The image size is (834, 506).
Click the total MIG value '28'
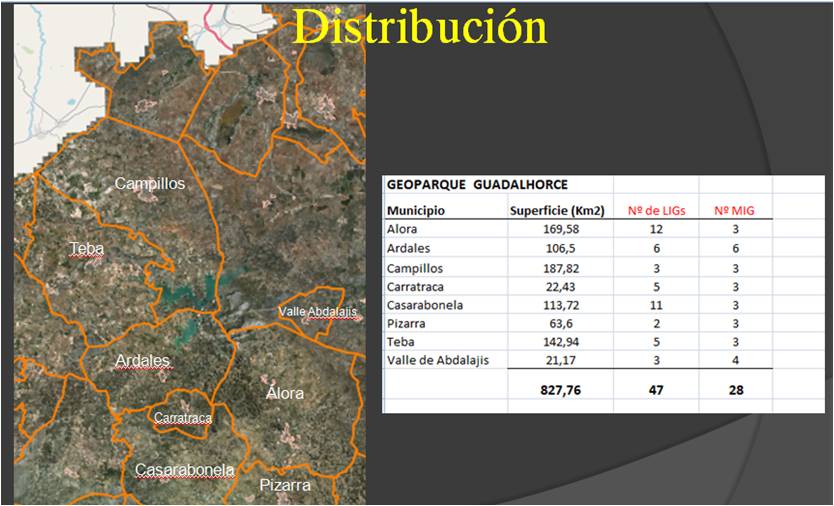tap(736, 390)
